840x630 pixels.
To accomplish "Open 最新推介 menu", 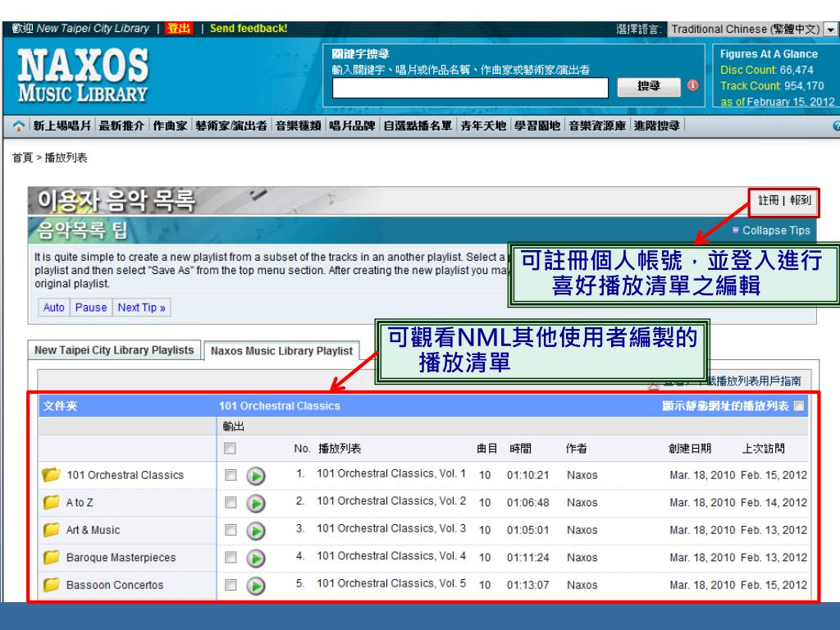I will click(121, 126).
